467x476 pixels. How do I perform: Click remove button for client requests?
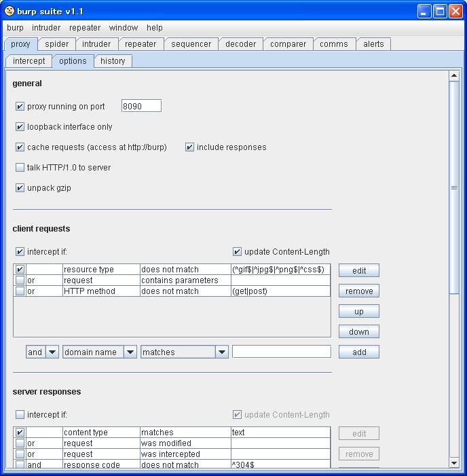359,291
